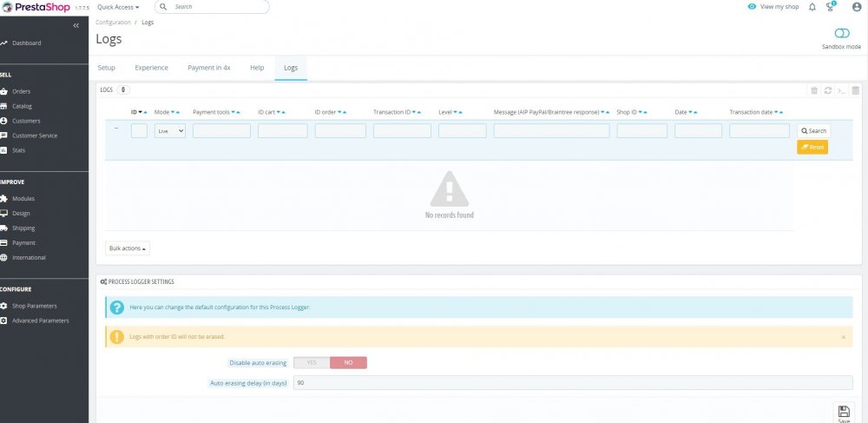868x423 pixels.
Task: Open the Design section
Action: [21, 213]
